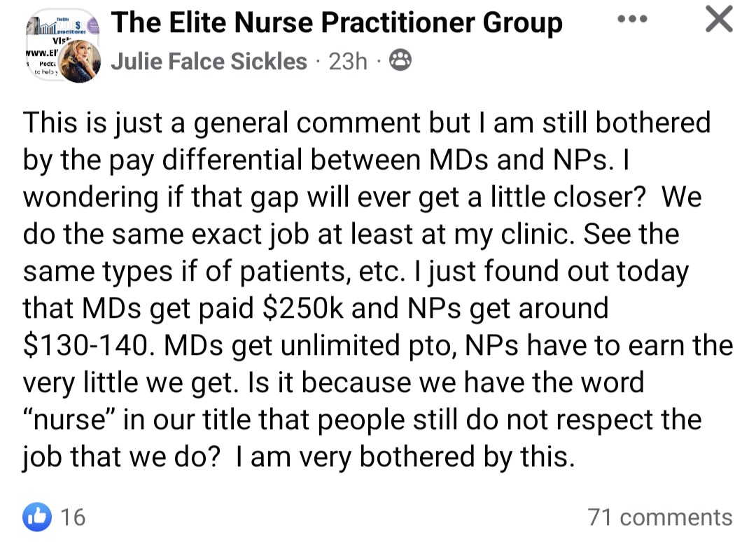The height and width of the screenshot is (542, 756).
Task: Click the 23h post timestamp
Action: pos(348,61)
